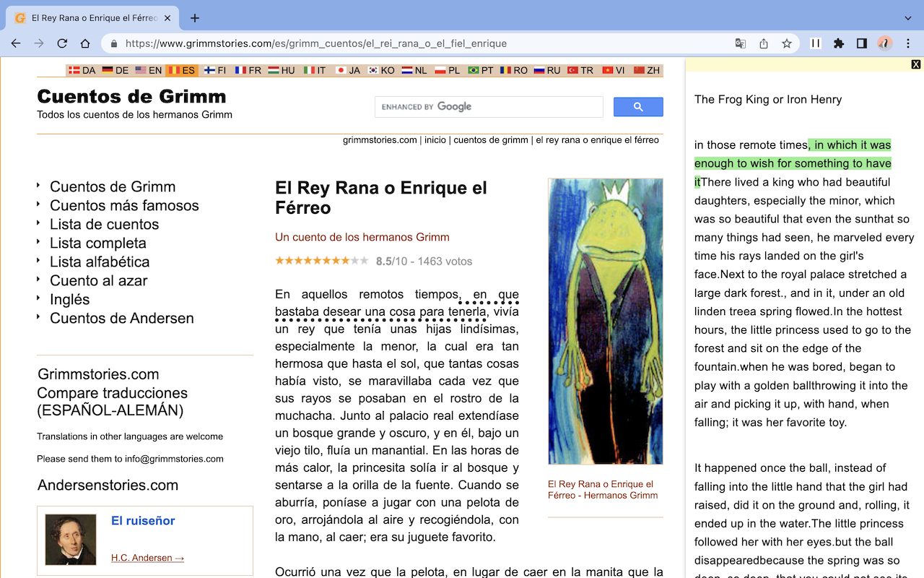Image resolution: width=924 pixels, height=578 pixels.
Task: Click the green highlighted translation sentence
Action: pos(793,163)
